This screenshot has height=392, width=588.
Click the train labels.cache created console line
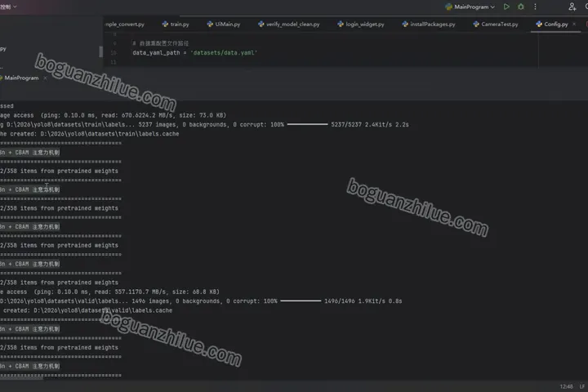coord(90,134)
